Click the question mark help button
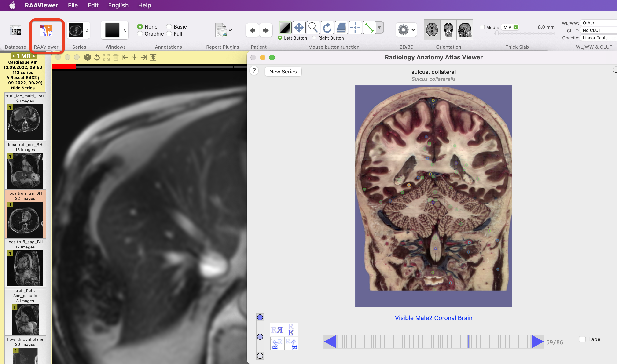This screenshot has width=617, height=364. pyautogui.click(x=254, y=71)
